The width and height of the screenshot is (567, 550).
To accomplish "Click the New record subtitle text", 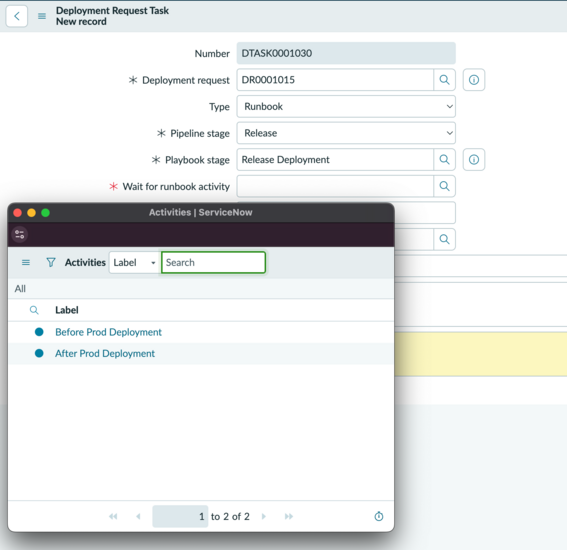I will tap(81, 22).
